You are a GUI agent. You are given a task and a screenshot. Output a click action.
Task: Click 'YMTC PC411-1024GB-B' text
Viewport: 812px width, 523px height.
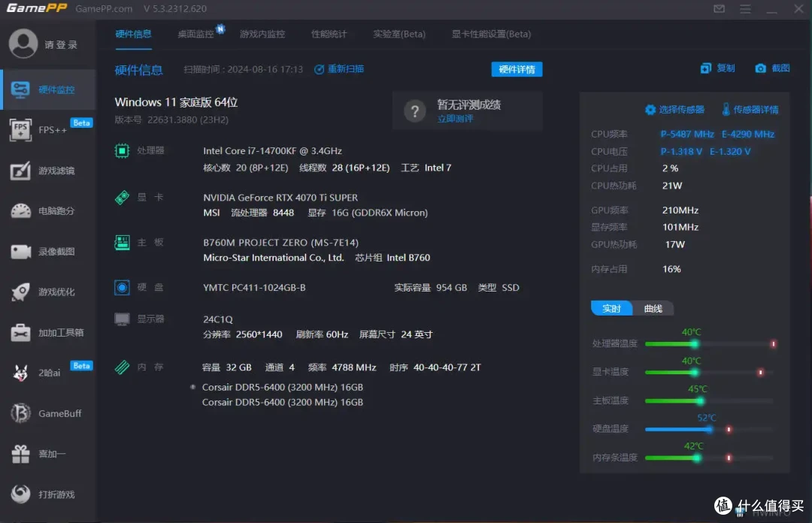point(254,288)
